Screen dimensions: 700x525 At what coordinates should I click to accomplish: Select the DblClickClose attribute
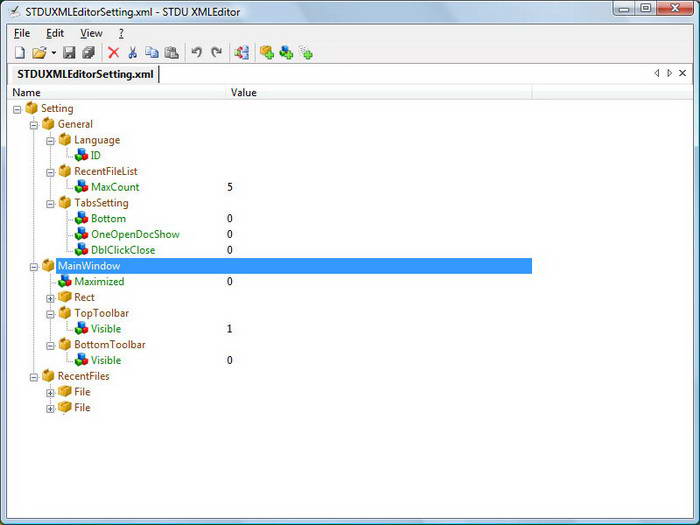pos(123,250)
